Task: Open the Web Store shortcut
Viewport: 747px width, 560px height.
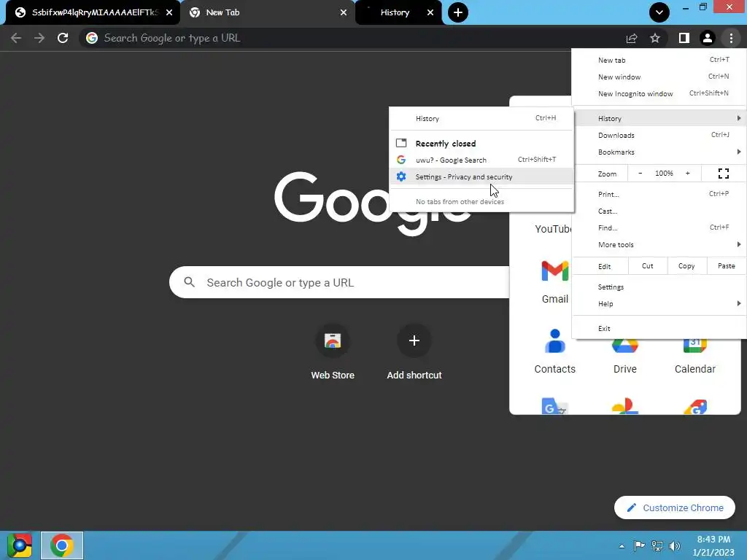Action: [x=333, y=352]
